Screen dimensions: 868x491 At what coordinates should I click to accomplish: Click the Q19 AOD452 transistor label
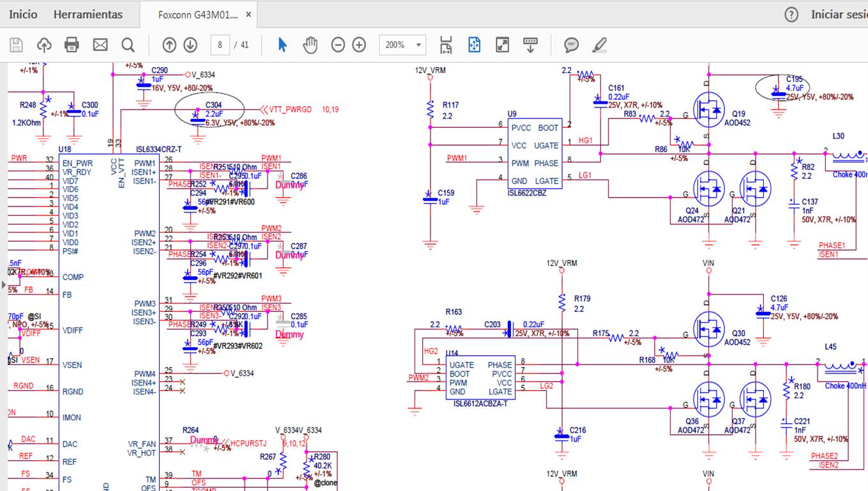click(x=738, y=118)
